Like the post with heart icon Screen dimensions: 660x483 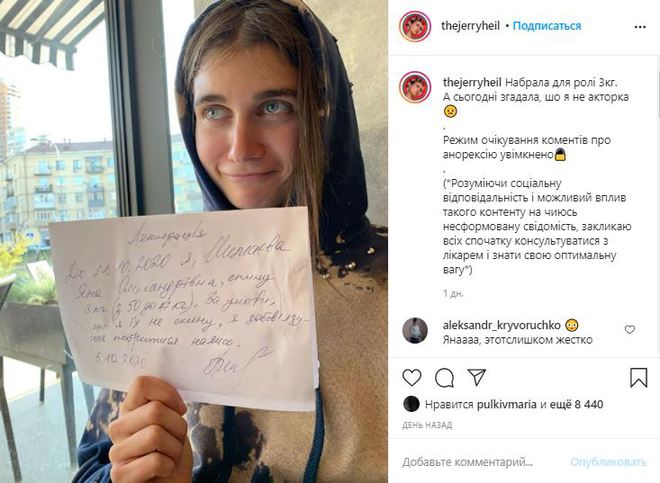pyautogui.click(x=412, y=377)
